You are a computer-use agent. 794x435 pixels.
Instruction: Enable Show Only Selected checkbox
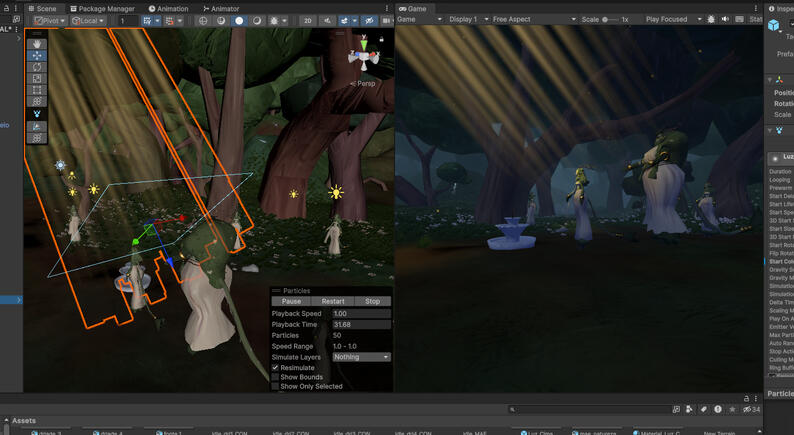tap(275, 386)
